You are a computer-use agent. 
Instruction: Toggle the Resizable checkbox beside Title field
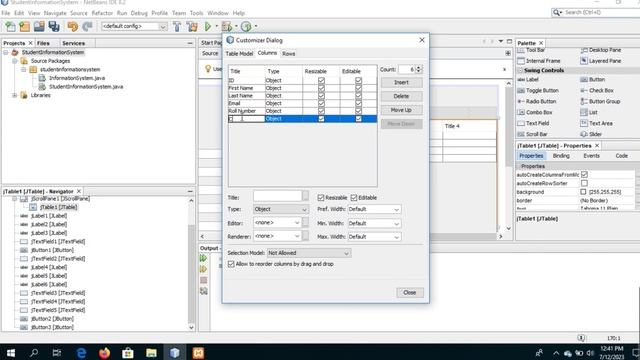pos(321,198)
